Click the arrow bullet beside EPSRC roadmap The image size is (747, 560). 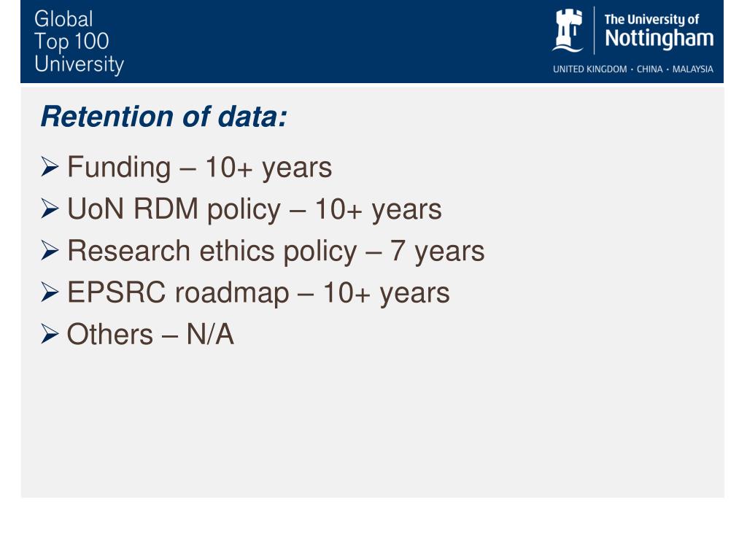50,292
